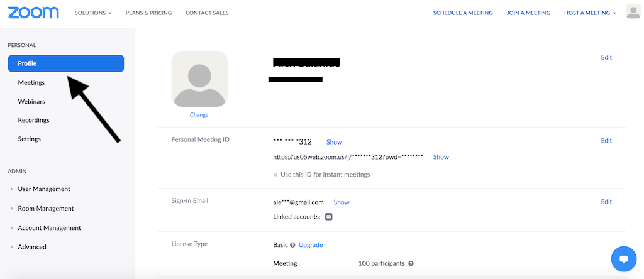The height and width of the screenshot is (279, 644).
Task: Show the full sign-in email
Action: 341,202
